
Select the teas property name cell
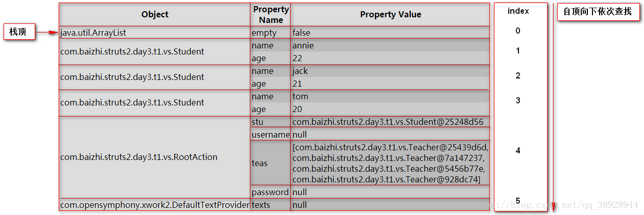[260, 163]
